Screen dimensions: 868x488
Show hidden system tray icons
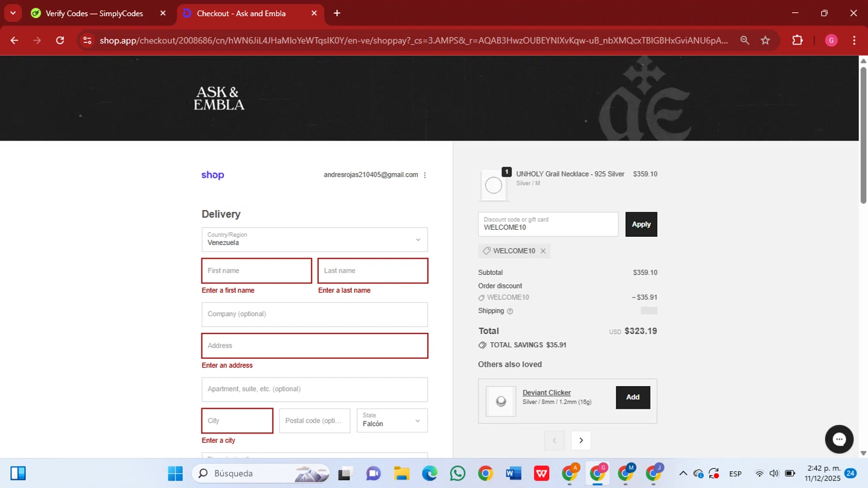tap(683, 474)
